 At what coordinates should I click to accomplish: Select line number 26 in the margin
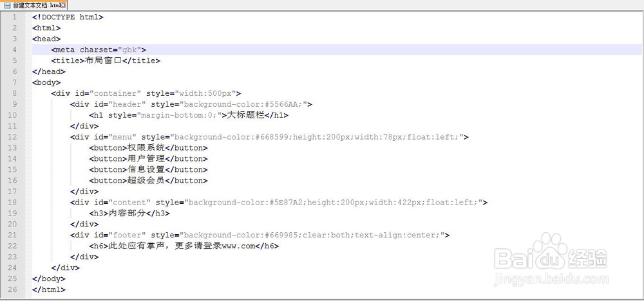coord(12,289)
